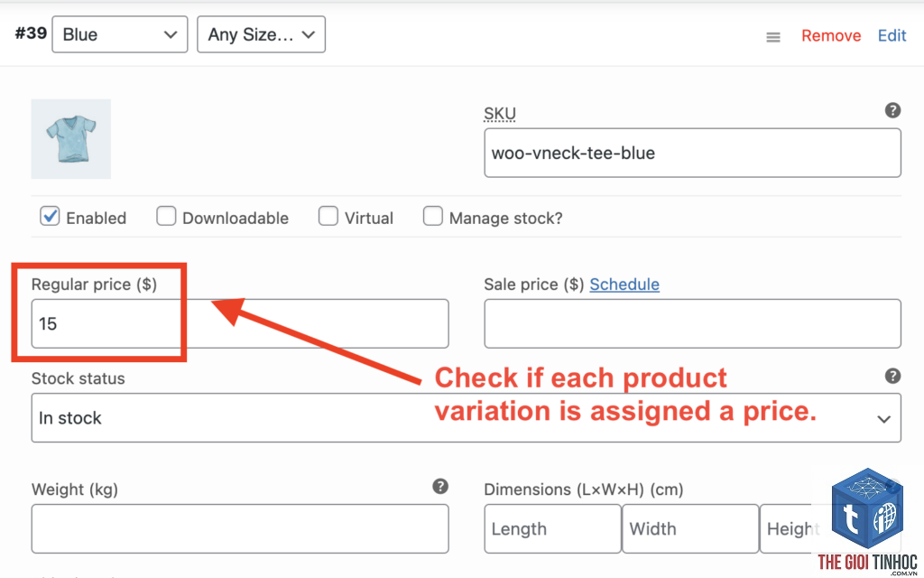Click Remove for variation #39

(x=831, y=35)
